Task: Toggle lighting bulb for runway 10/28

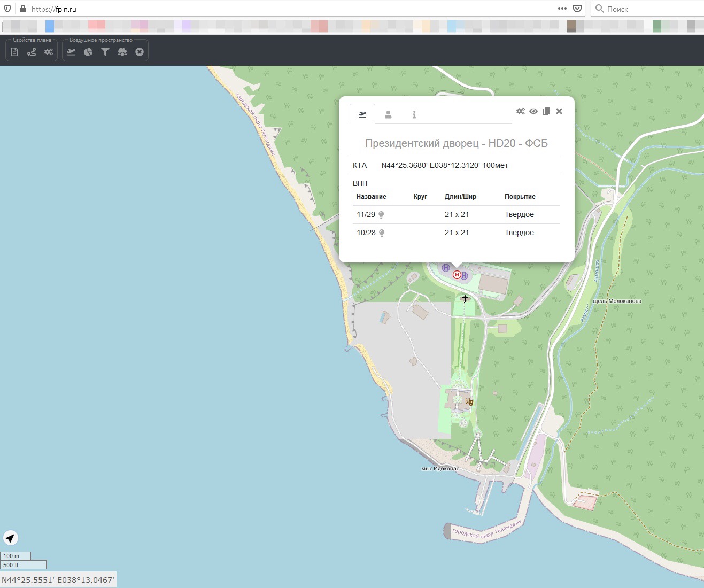Action: 382,233
